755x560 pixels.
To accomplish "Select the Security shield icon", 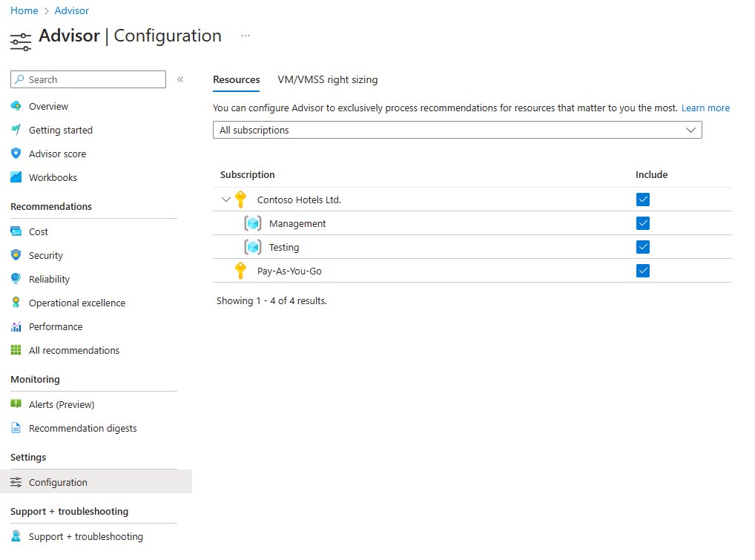I will (16, 255).
